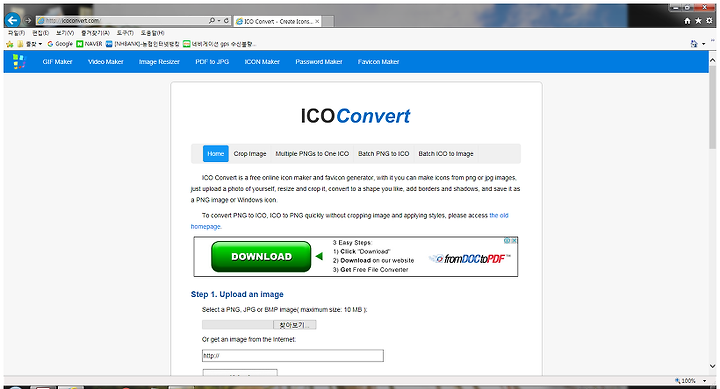Switch to the Batch ICO to Image tab
This screenshot has width=720, height=389.
pos(446,154)
